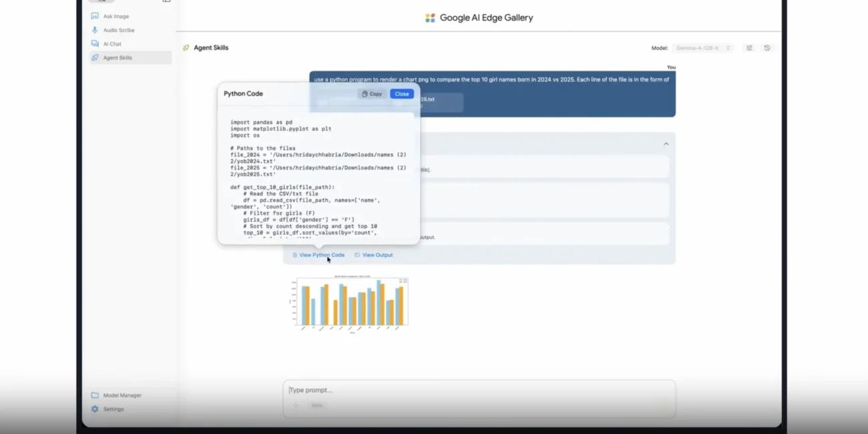Click the rocket icon beside Agent Skills heading
The image size is (868, 434).
(x=186, y=48)
